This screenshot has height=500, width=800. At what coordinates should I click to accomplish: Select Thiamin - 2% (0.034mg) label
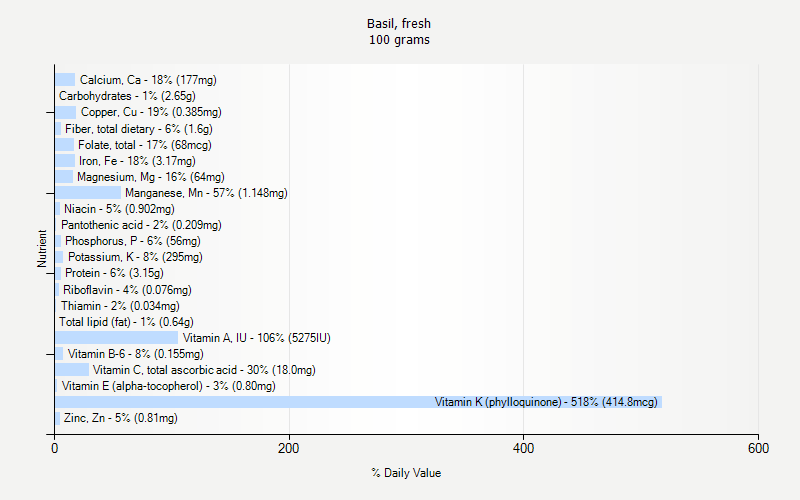120,306
